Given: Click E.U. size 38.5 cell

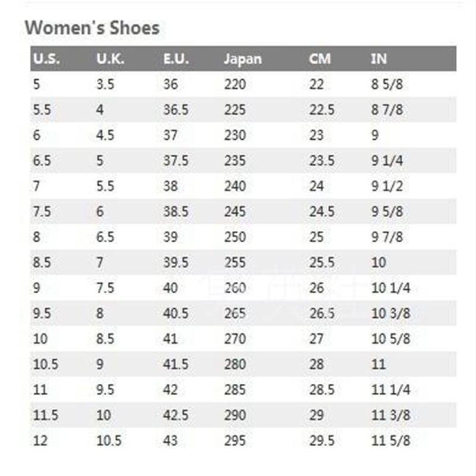Looking at the screenshot, I should [x=176, y=212].
